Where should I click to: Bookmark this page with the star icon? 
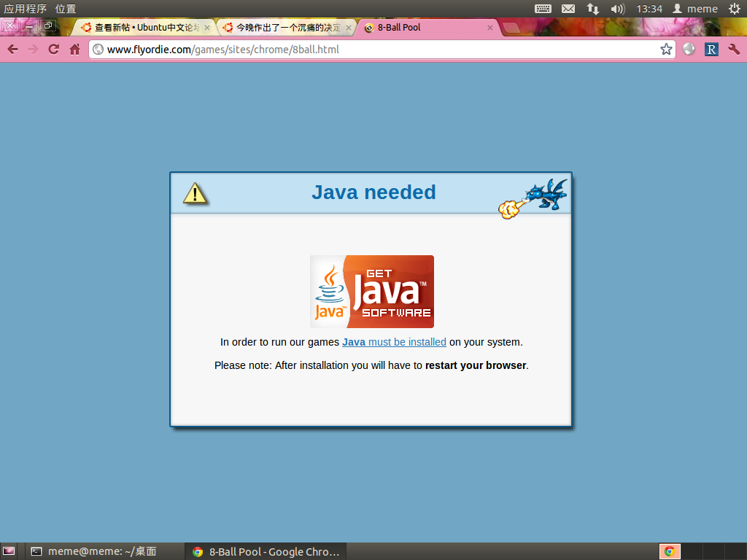tap(666, 49)
